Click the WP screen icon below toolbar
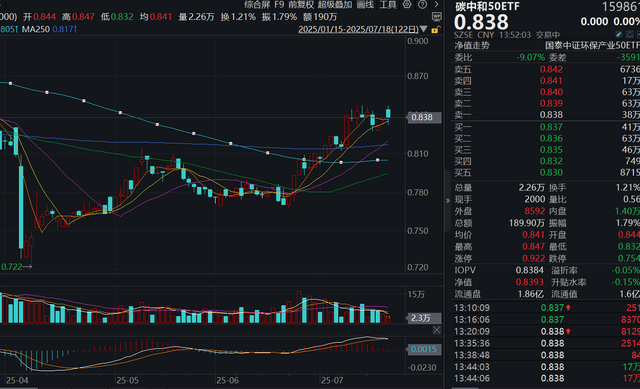Screen dimensions: 640x389 pyautogui.click(x=437, y=17)
